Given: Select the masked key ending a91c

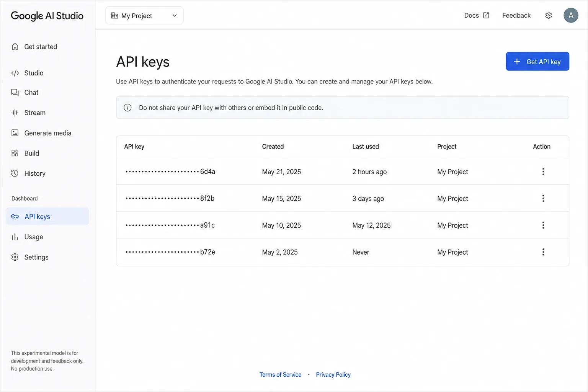Looking at the screenshot, I should [170, 225].
